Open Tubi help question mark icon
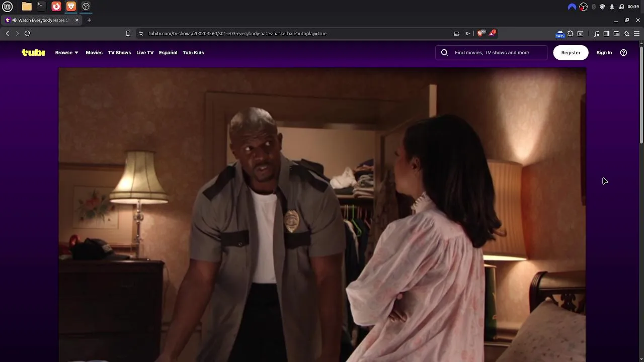644x362 pixels. coord(623,52)
